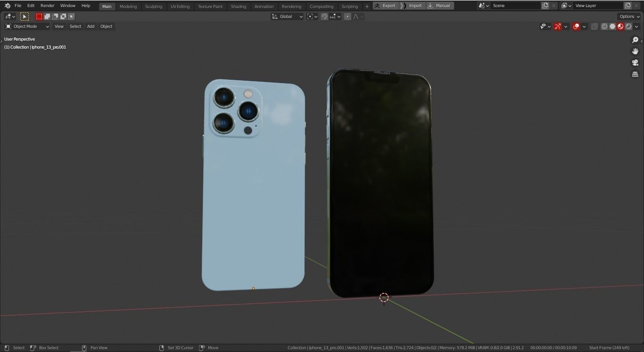644x352 pixels.
Task: Create a new scene icon
Action: pyautogui.click(x=545, y=6)
